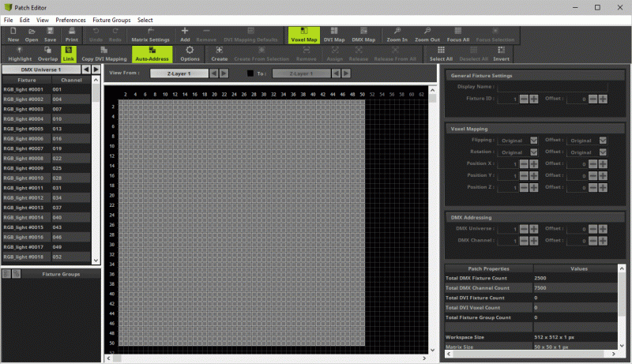Click grid vertical scrollbar down arrow
The width and height of the screenshot is (632, 364).
[432, 350]
